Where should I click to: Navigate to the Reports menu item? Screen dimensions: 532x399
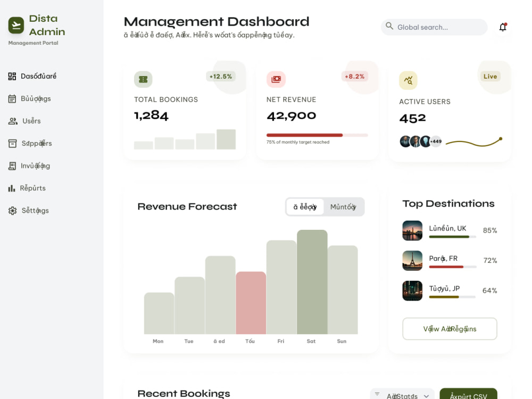click(x=32, y=188)
